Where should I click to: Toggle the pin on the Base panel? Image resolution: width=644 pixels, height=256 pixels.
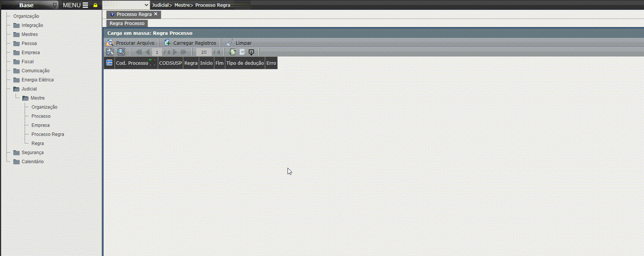55,5
